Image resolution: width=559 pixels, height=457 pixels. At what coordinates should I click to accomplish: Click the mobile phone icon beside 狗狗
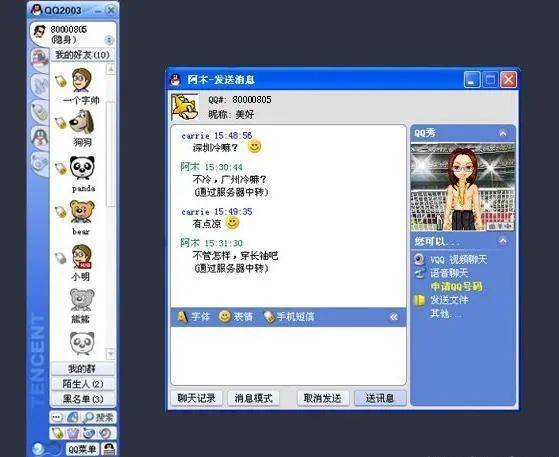coord(61,123)
